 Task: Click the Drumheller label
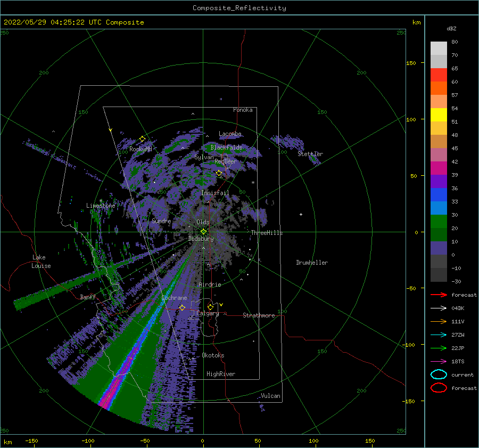tap(312, 263)
